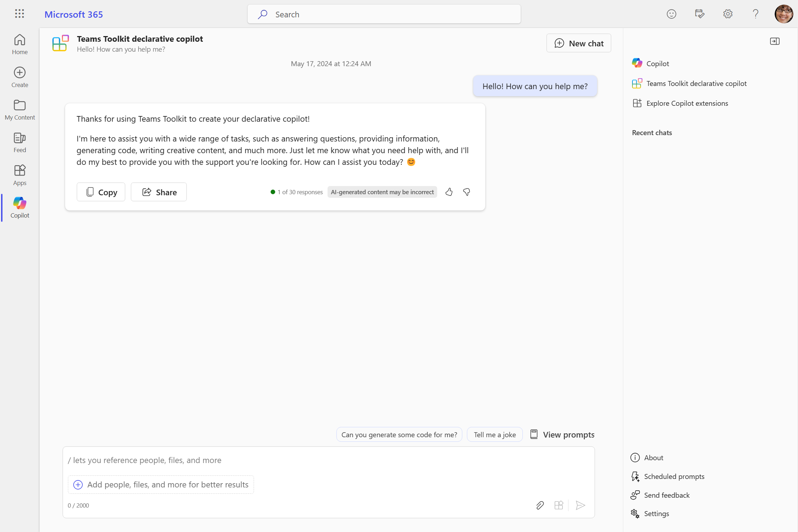Click the attach file paperclip icon

click(539, 505)
